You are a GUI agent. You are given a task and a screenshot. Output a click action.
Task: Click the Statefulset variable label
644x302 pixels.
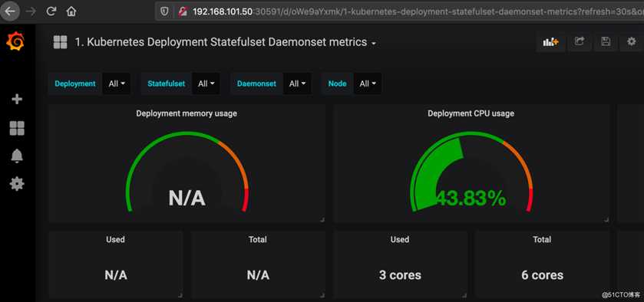167,84
